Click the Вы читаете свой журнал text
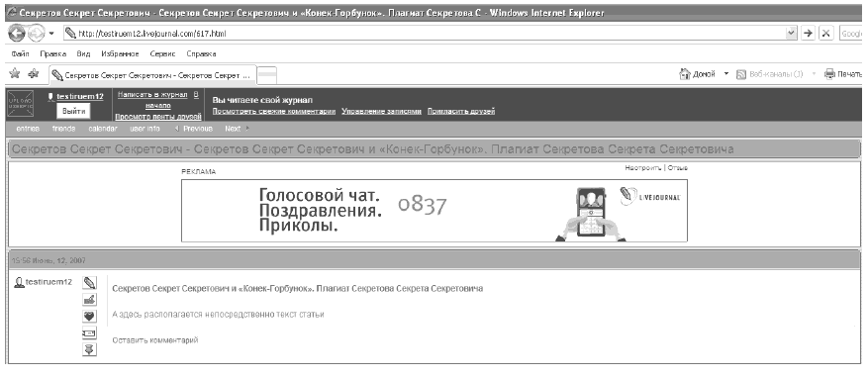868x378 pixels. [262, 100]
